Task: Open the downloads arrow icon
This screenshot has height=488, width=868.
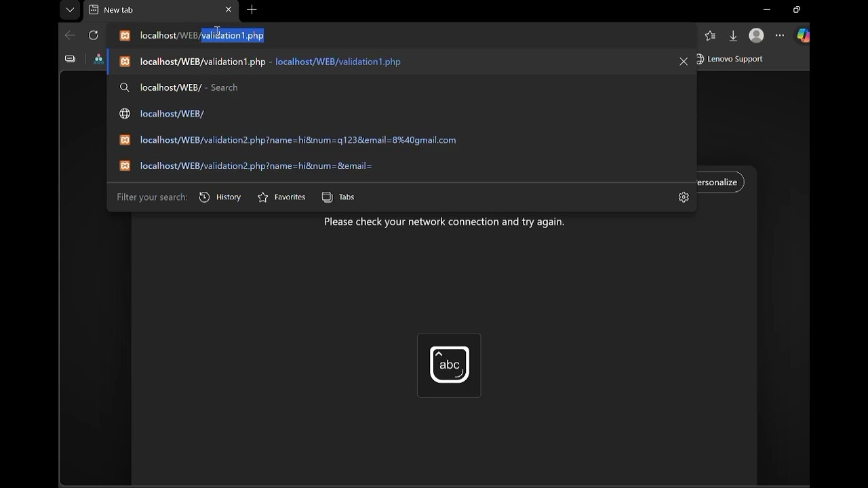Action: point(733,36)
